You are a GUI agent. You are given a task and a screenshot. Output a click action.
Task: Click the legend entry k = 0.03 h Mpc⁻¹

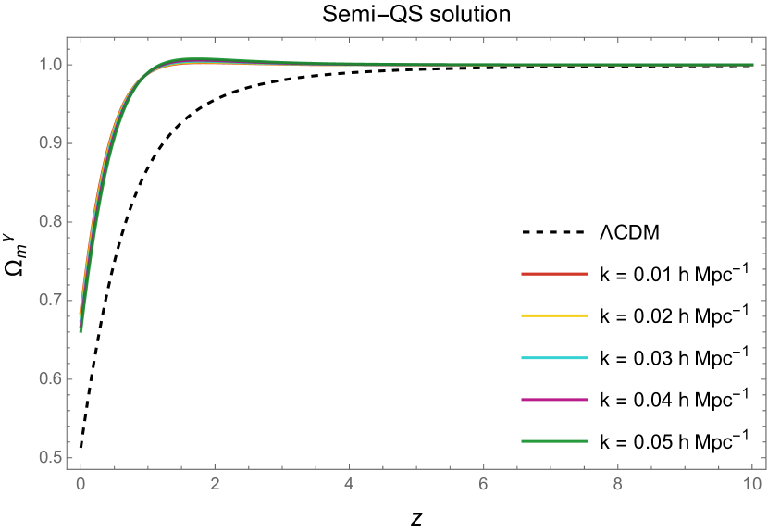tap(675, 358)
